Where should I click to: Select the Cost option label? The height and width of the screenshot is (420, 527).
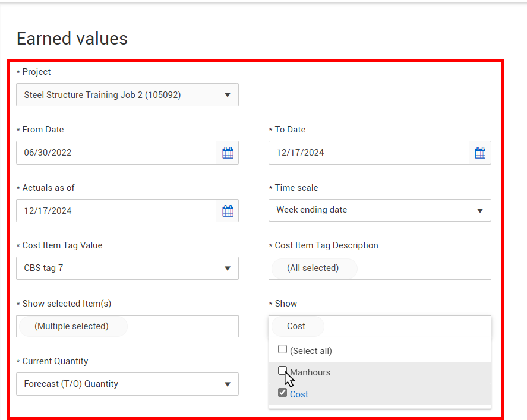click(299, 394)
